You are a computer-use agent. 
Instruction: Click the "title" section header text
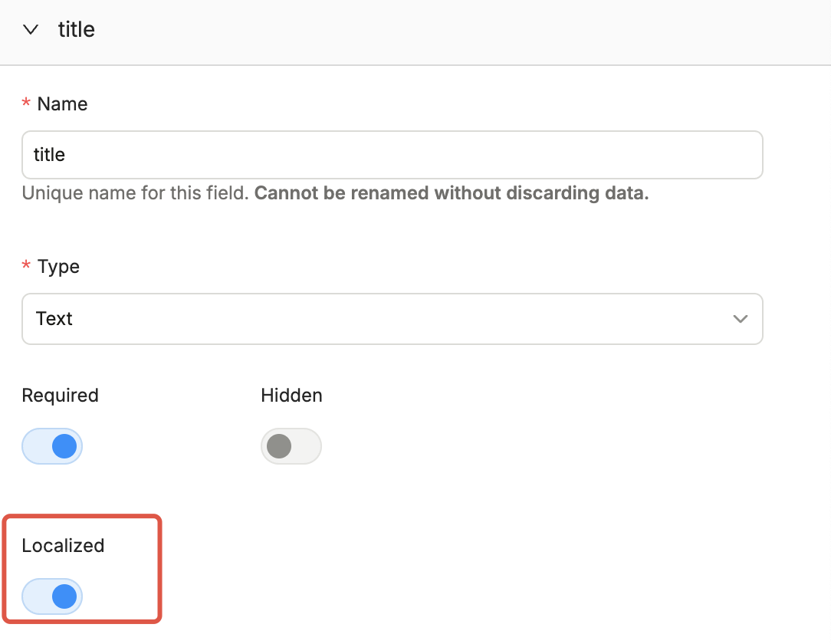77,30
